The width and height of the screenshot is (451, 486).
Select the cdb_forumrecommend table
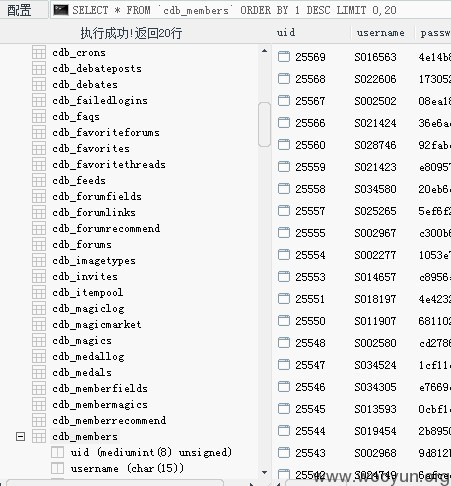[106, 229]
